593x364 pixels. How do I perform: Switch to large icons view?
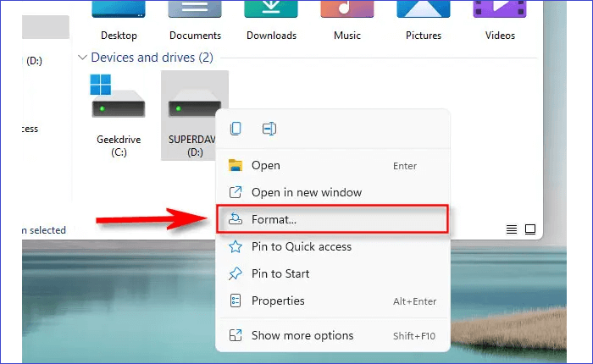pyautogui.click(x=530, y=229)
